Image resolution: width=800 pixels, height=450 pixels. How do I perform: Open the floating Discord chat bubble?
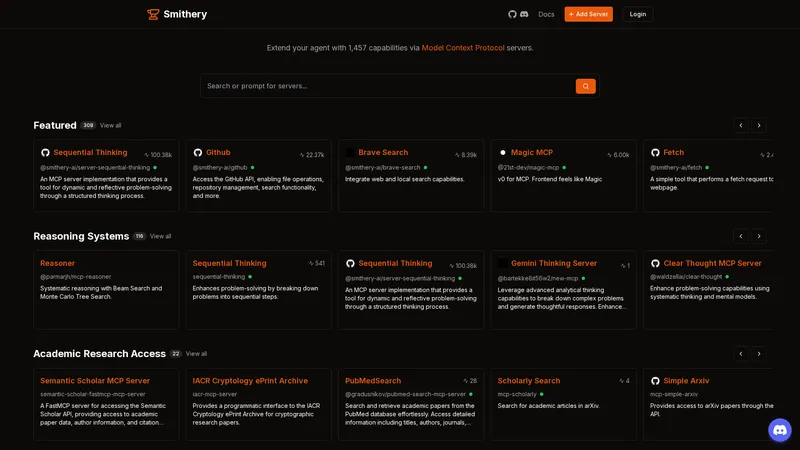(780, 430)
